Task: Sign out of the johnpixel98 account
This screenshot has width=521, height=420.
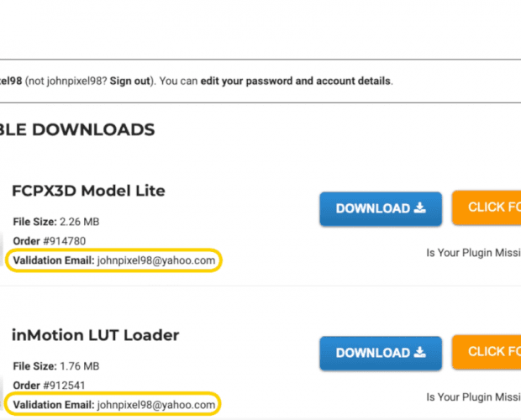Action: tap(130, 81)
